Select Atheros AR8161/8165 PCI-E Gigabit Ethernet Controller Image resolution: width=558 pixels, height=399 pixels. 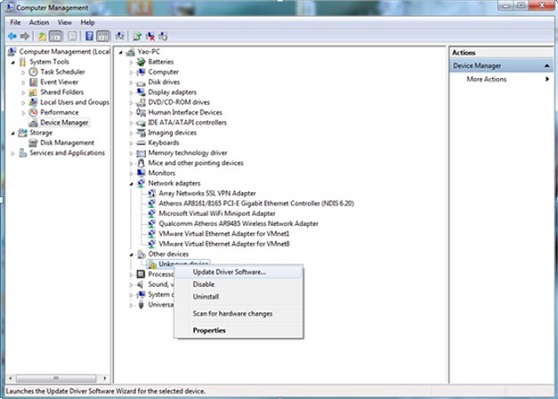pyautogui.click(x=256, y=203)
